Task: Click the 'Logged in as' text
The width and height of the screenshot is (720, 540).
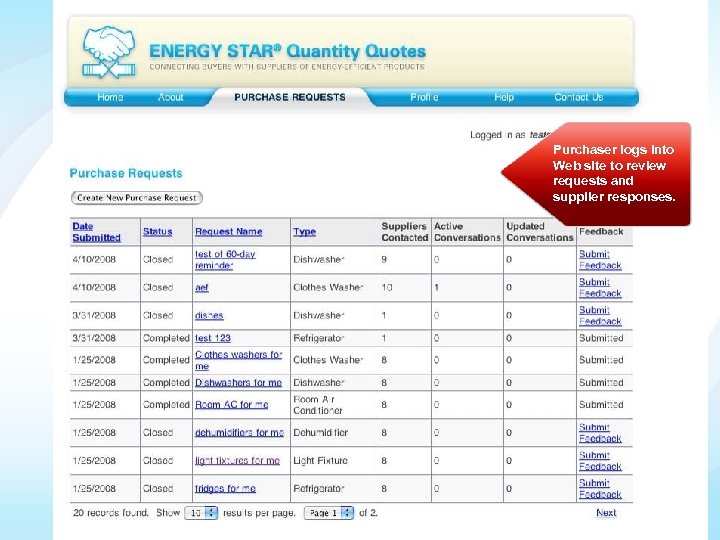Action: pyautogui.click(x=497, y=135)
